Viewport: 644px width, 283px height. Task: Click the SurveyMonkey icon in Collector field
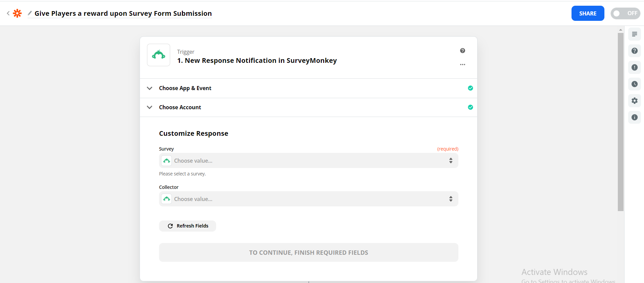[x=166, y=199]
